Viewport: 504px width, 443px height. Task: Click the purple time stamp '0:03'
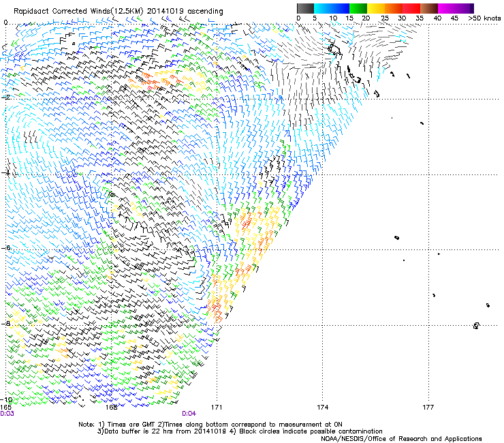click(7, 414)
